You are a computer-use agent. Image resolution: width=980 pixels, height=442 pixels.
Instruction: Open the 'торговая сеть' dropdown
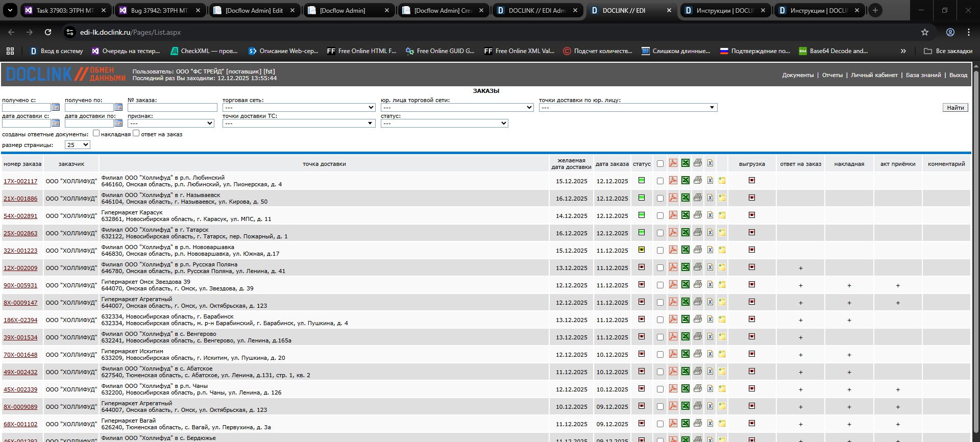point(299,108)
